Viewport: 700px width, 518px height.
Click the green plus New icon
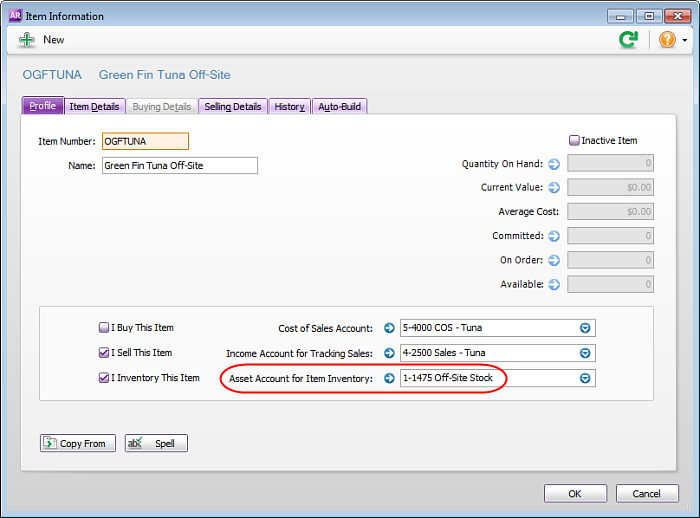click(26, 40)
